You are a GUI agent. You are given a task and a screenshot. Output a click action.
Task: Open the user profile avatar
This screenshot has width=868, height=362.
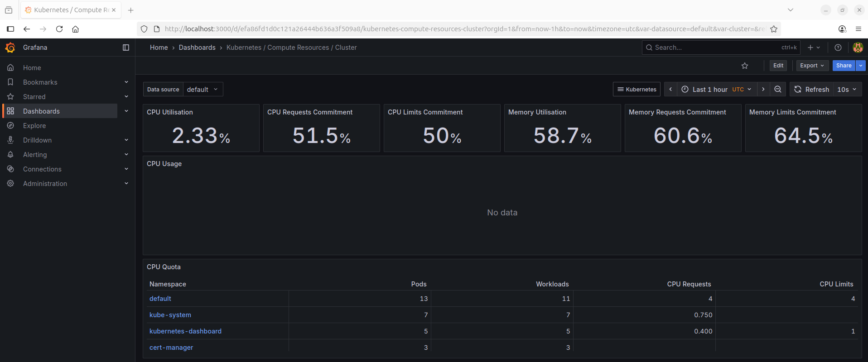pyautogui.click(x=857, y=48)
